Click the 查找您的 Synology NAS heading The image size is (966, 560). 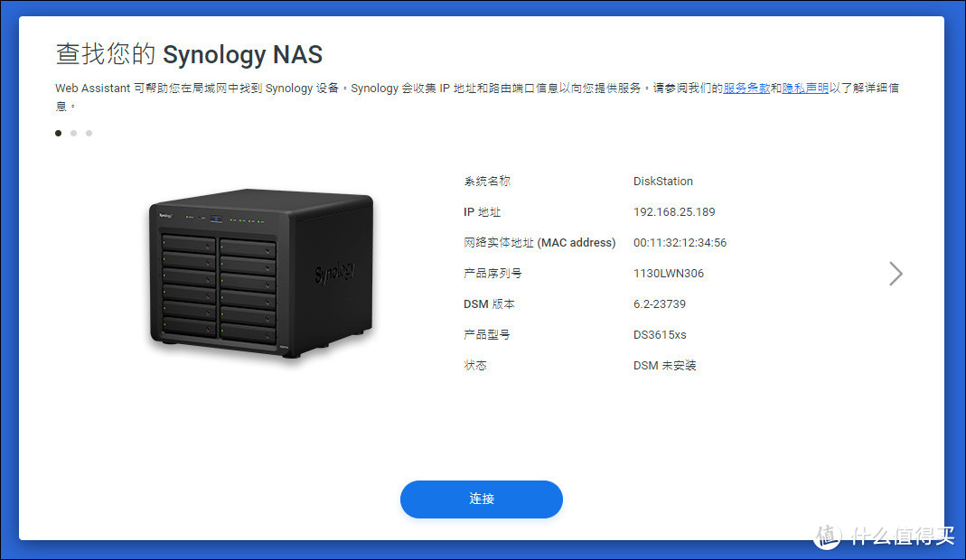pos(189,54)
